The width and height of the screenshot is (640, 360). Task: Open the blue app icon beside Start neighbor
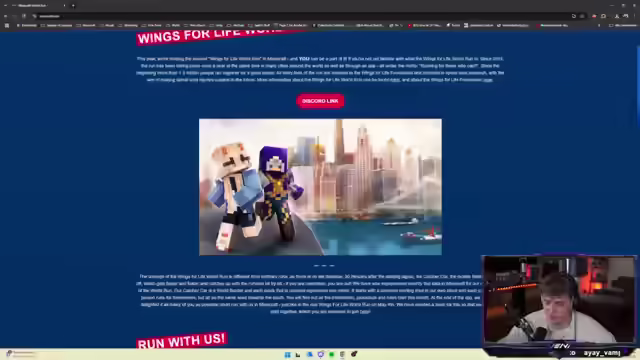[x=309, y=354]
